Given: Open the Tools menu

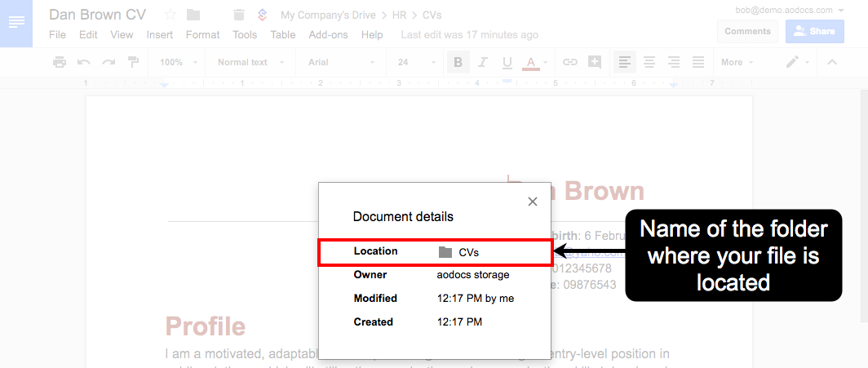Looking at the screenshot, I should (x=245, y=35).
